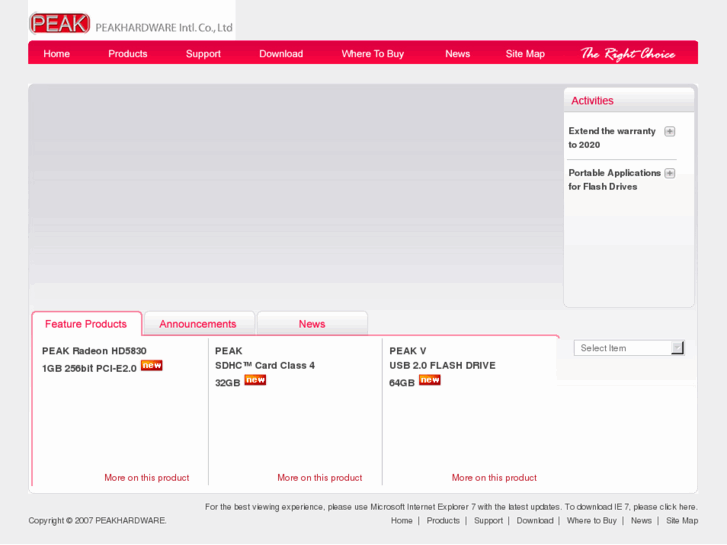727x545 pixels.
Task: Open Support in the top navigation bar
Action: (x=203, y=54)
